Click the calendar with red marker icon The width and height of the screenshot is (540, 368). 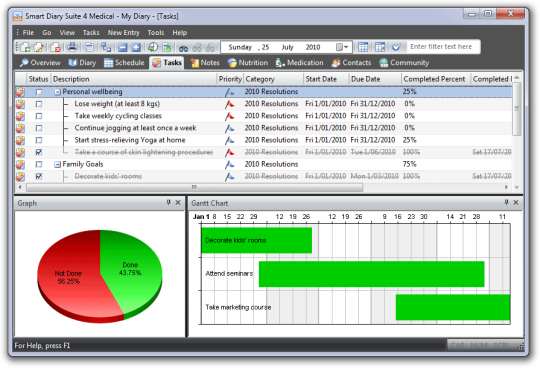(380, 47)
